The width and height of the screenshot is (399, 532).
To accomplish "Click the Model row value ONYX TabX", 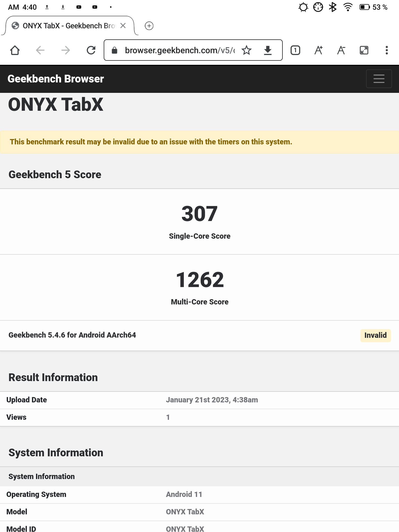I will click(x=185, y=512).
